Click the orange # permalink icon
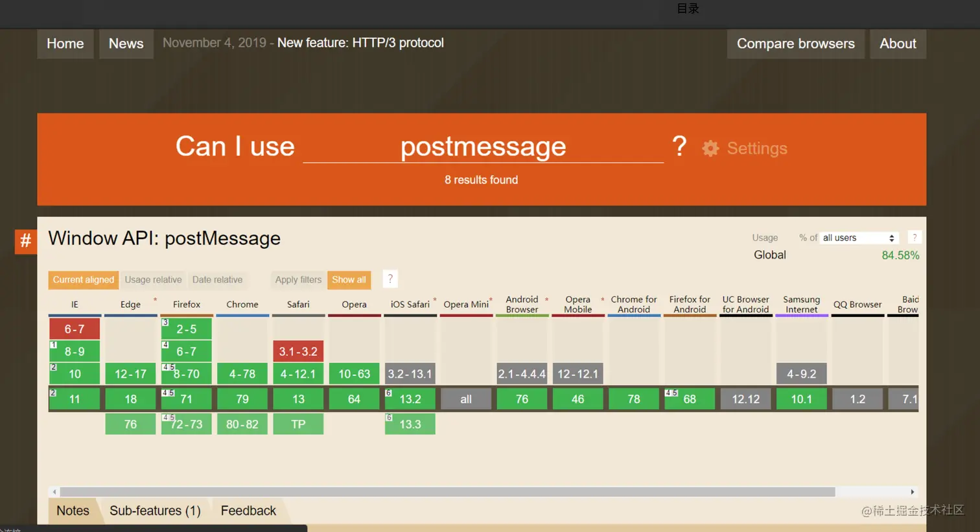The width and height of the screenshot is (980, 532). (x=26, y=241)
